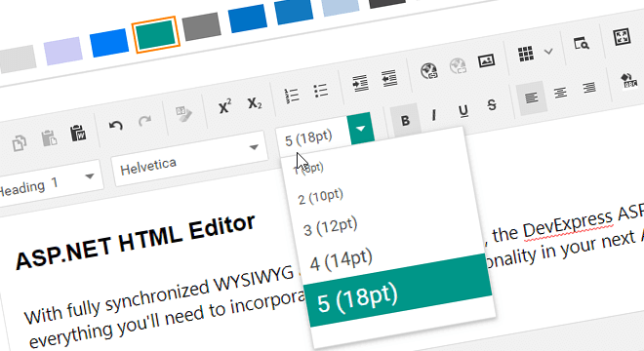Toggle left alignment button
Screen dimensions: 644x351
pyautogui.click(x=531, y=97)
